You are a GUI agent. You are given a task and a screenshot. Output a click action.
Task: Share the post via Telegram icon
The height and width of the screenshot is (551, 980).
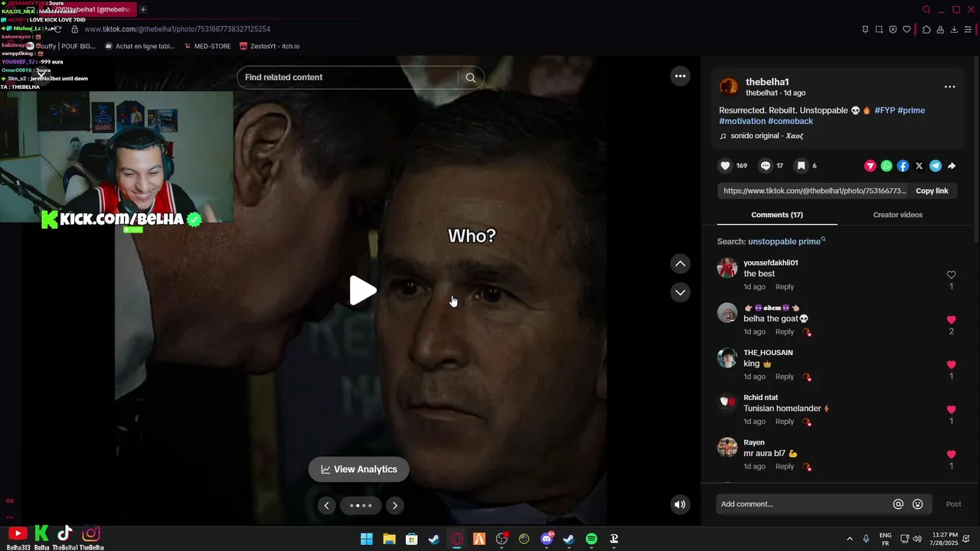pos(936,166)
